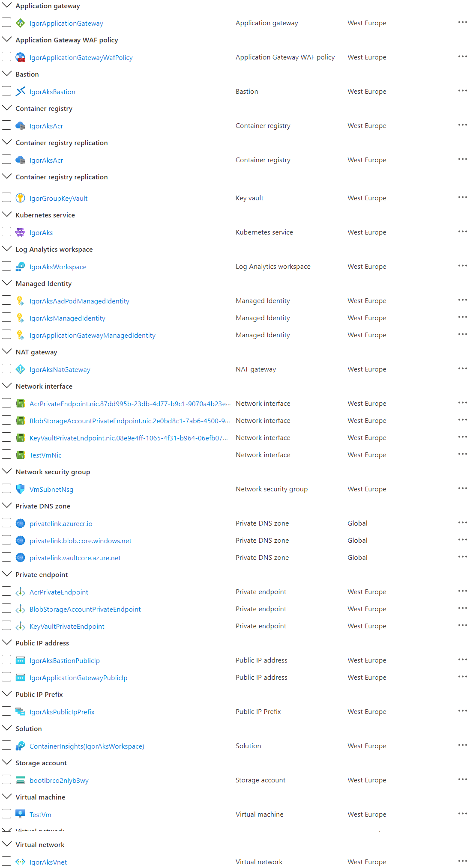Viewport: 470px width, 868px height.
Task: Click the 'Network security group' group heading
Action: pyautogui.click(x=53, y=472)
